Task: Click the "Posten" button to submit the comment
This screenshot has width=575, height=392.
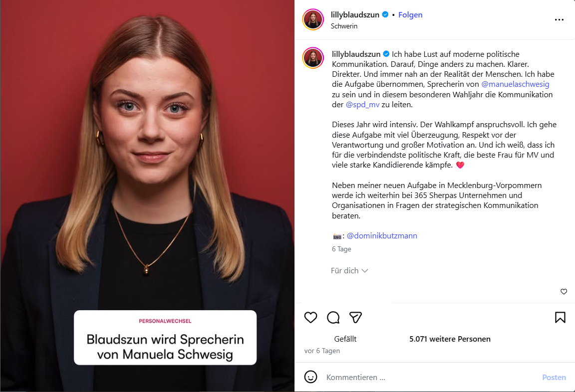Action: click(x=554, y=378)
